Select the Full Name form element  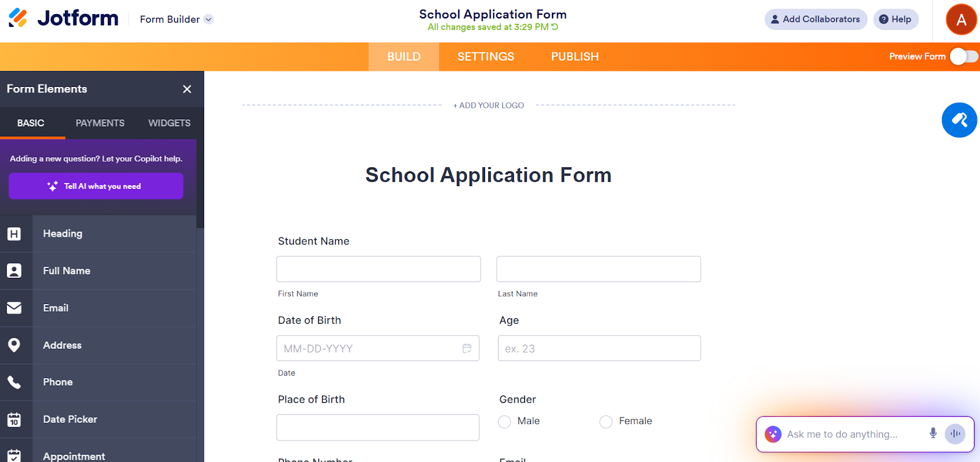66,270
